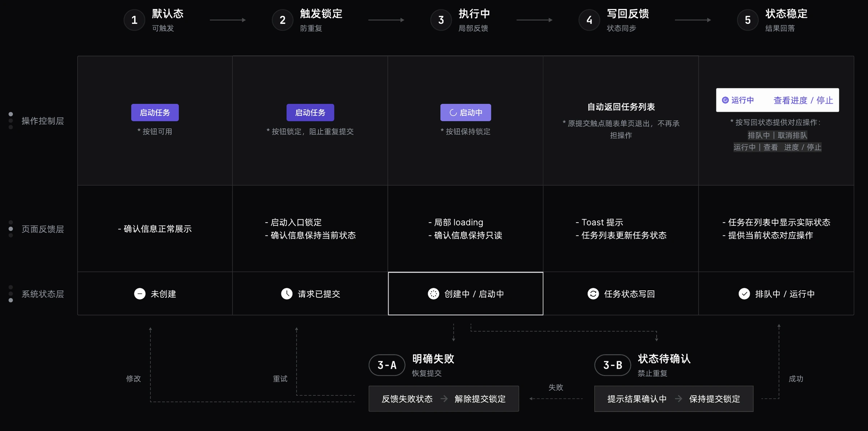Click the 提示结果确认中 text
The image size is (868, 431).
tap(637, 399)
